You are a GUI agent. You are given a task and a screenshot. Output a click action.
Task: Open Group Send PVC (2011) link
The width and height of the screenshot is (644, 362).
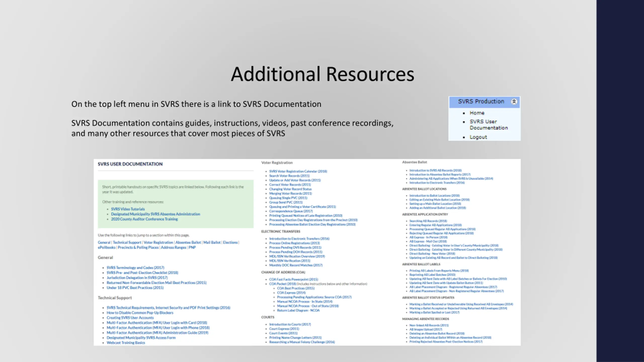pyautogui.click(x=286, y=202)
